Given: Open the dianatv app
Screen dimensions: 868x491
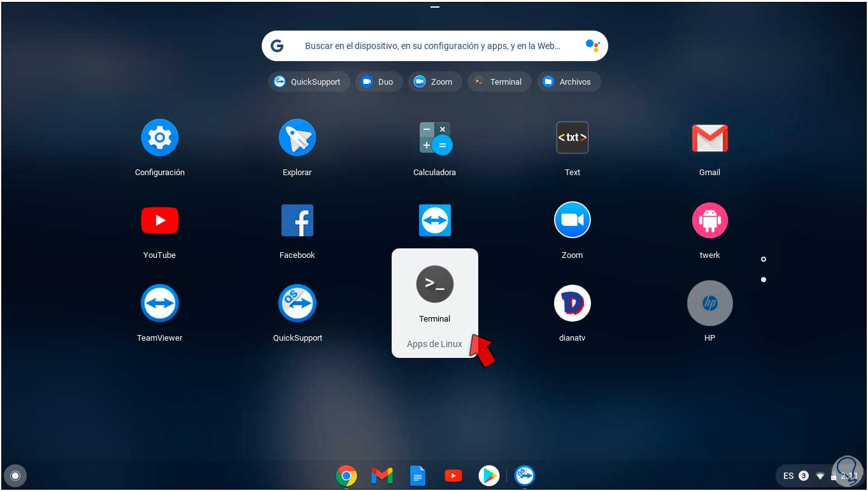Looking at the screenshot, I should [x=573, y=303].
